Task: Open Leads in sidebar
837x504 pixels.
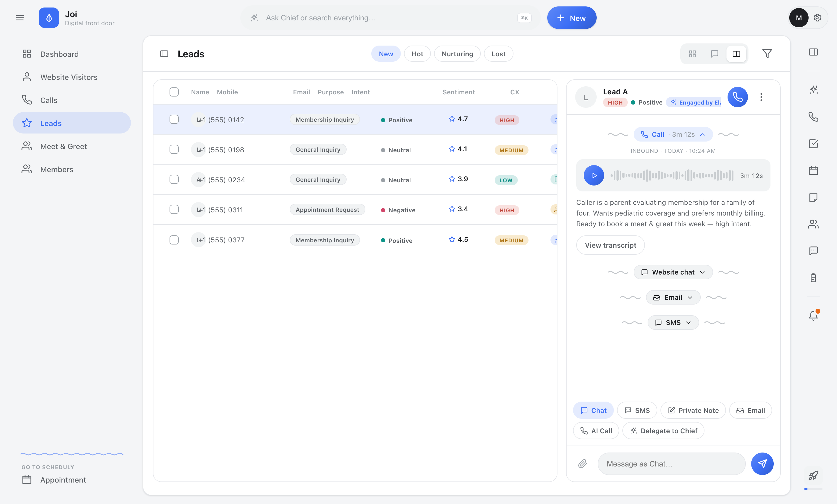Action: coord(72,123)
